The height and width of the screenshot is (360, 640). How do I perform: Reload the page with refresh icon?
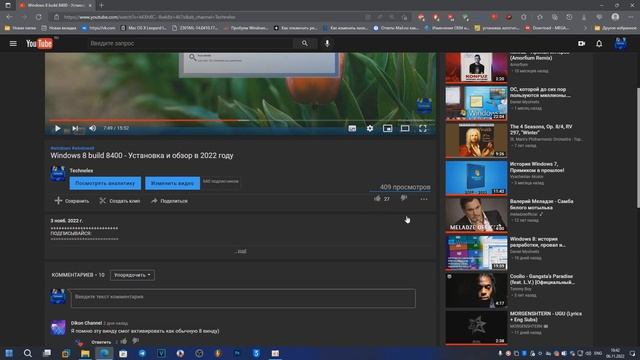pos(38,17)
